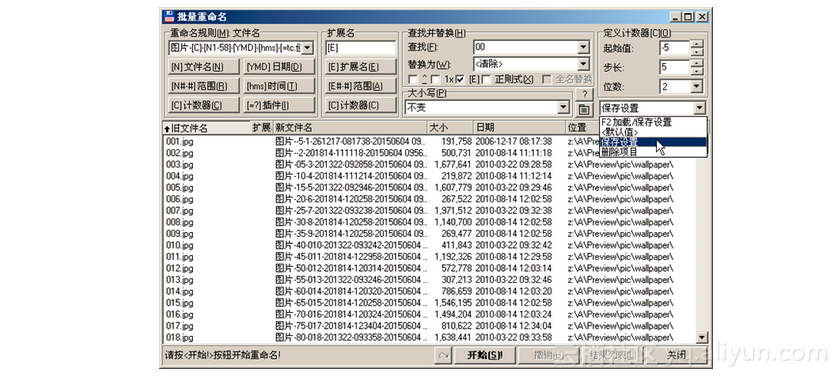Viewport: 839px width, 378px height.
Task: Click the [N#-#] 范围 button
Action: point(203,86)
